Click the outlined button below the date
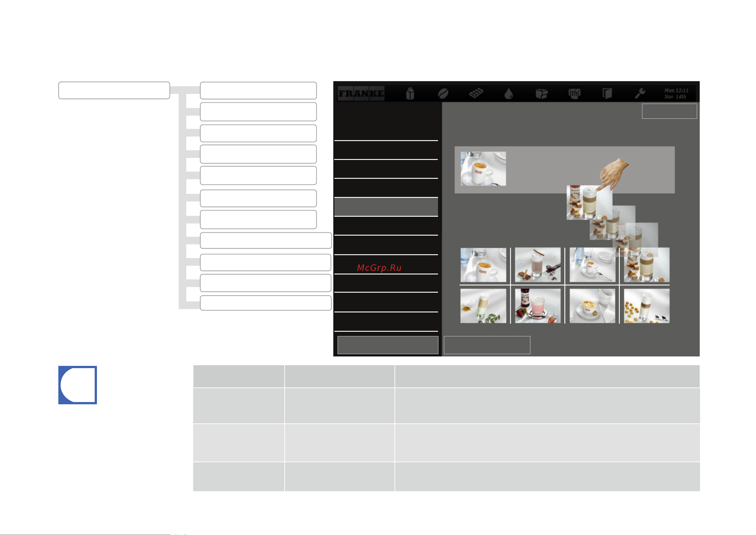756x535 pixels. [669, 111]
